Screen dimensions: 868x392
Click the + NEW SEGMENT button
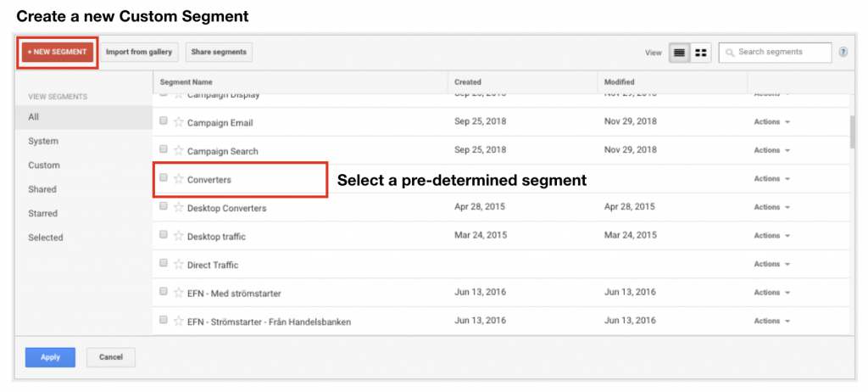pos(58,52)
